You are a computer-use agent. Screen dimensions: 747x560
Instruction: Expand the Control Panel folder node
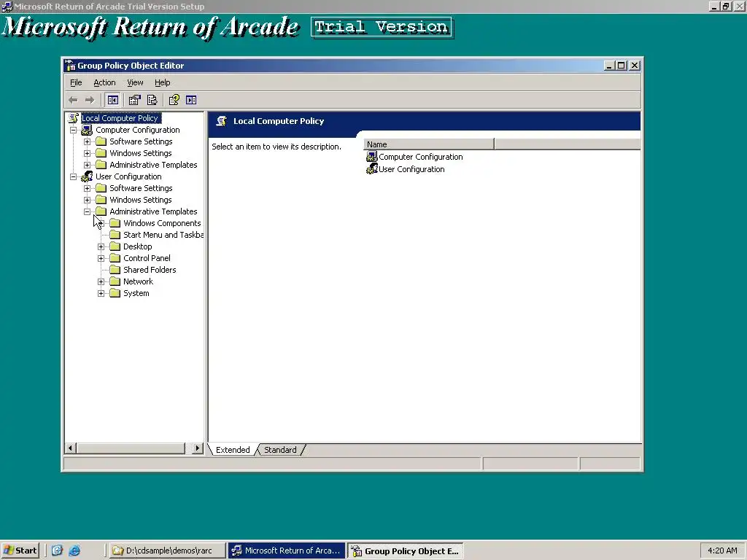101,259
